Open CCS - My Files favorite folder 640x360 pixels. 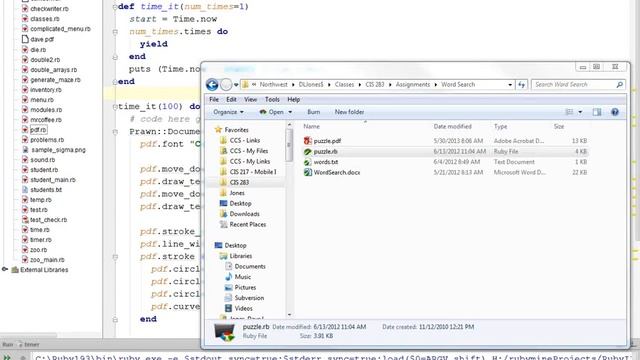click(249, 151)
